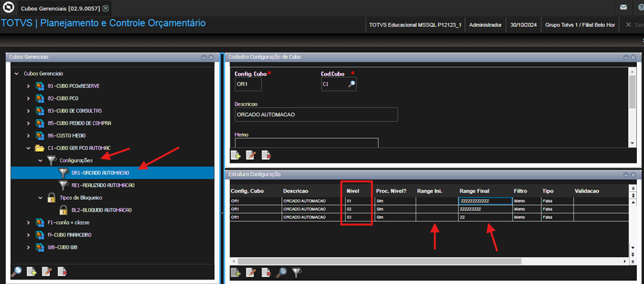The image size is (644, 284).
Task: Click the grid jump-to-first-row arrow button
Action: click(632, 188)
